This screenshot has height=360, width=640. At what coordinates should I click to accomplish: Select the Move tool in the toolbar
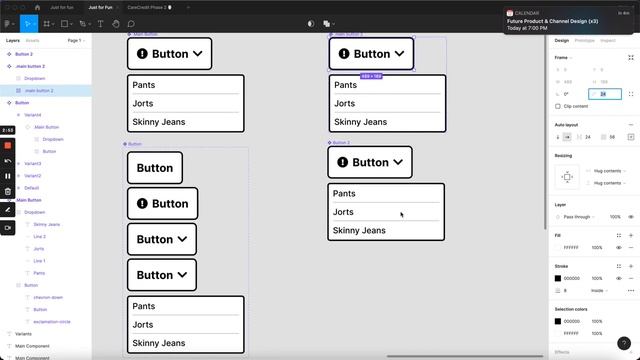click(28, 24)
